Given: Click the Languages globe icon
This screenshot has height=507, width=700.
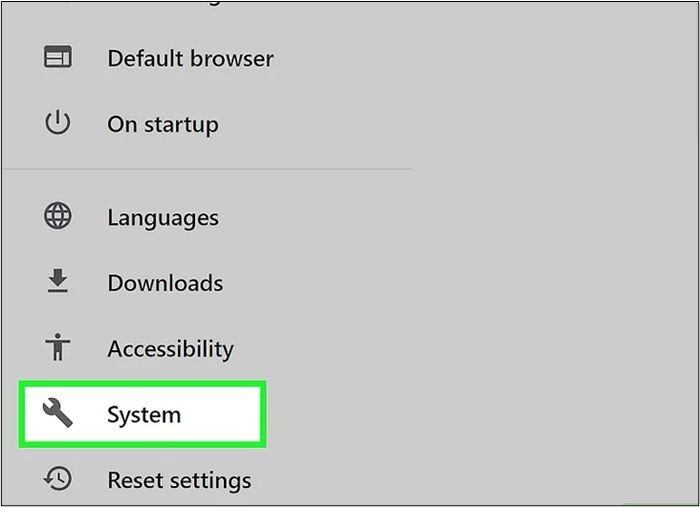Looking at the screenshot, I should 58,216.
